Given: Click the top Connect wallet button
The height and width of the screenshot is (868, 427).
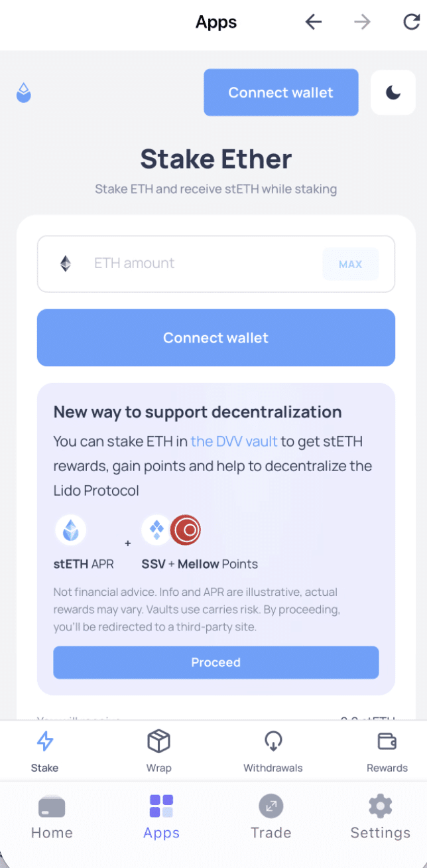Looking at the screenshot, I should click(x=280, y=92).
